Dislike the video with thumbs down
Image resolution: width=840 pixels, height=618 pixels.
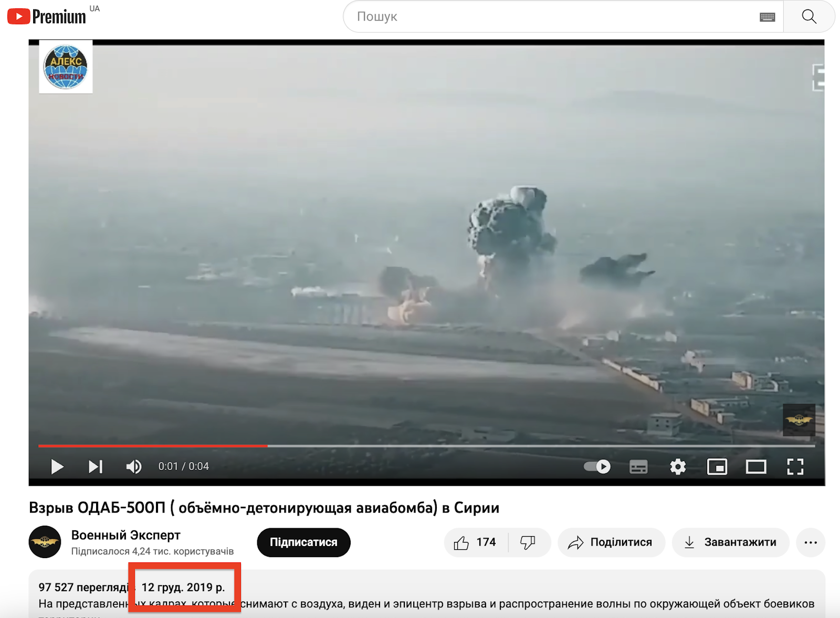(x=528, y=542)
